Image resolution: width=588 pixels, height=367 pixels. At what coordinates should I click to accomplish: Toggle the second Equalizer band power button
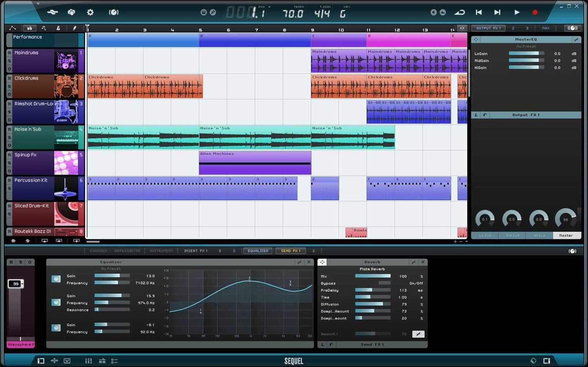(x=56, y=302)
